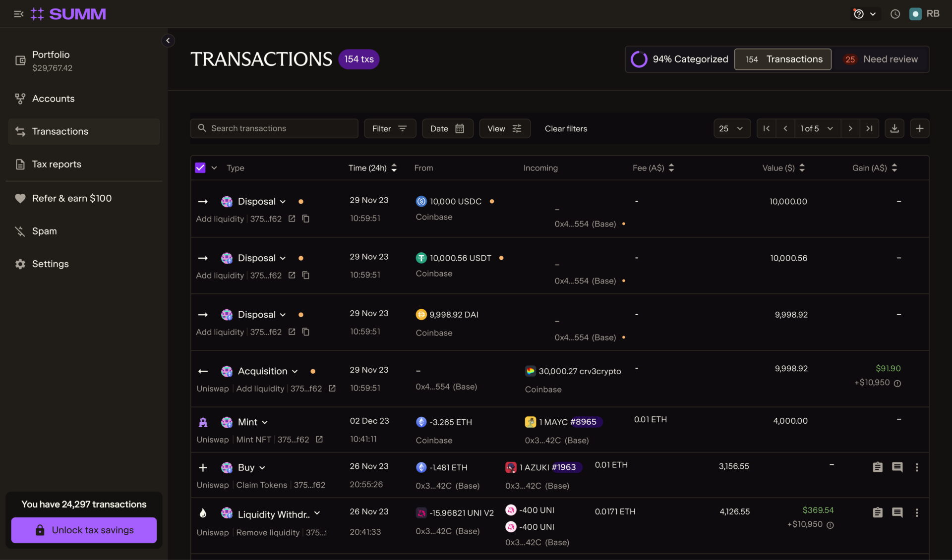Click Clear filters link
Image resolution: width=952 pixels, height=560 pixels.
pos(566,128)
